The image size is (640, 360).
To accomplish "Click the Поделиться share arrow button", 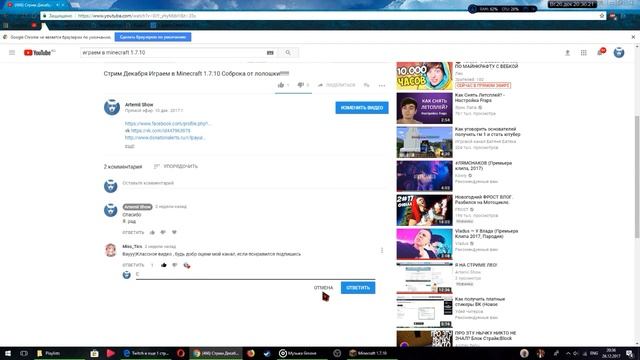I will [336, 85].
